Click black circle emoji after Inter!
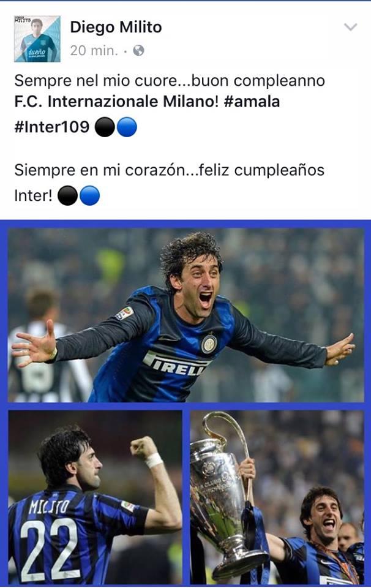 [68, 196]
